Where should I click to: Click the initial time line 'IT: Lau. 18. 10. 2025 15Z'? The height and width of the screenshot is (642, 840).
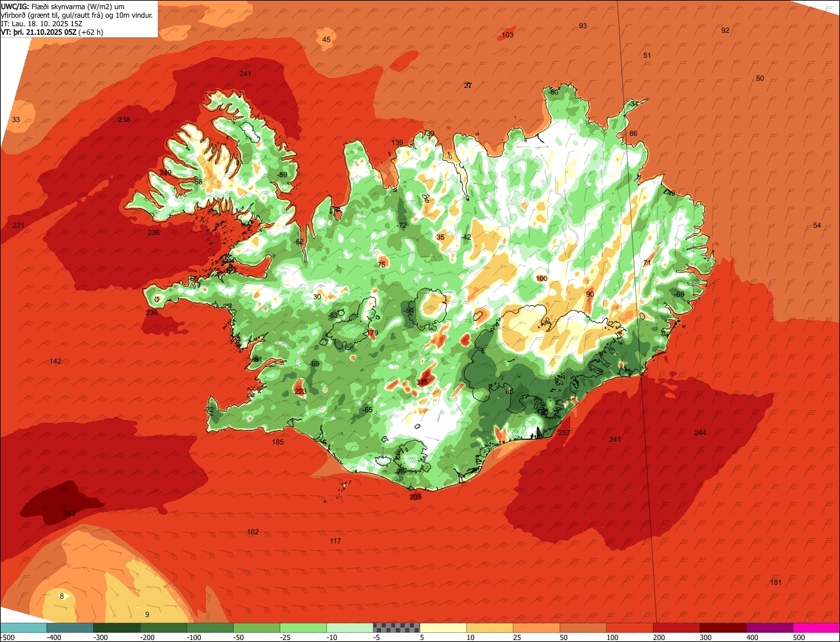coord(41,24)
